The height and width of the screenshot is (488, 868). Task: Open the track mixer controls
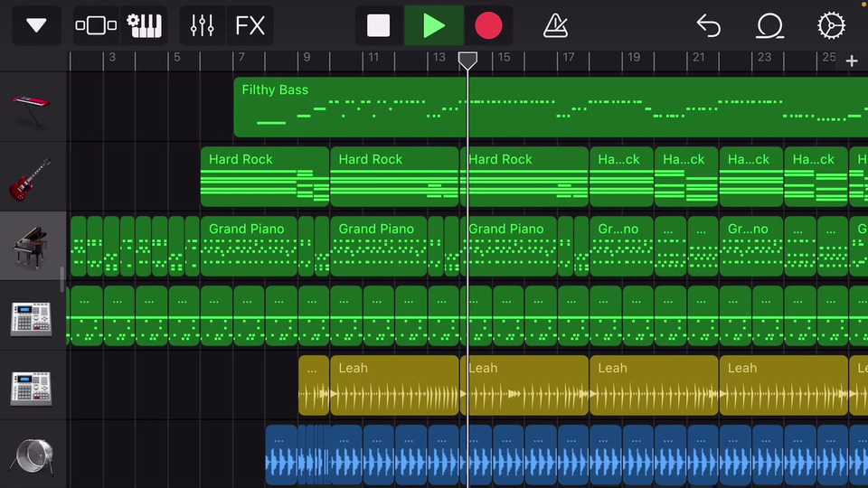pos(202,25)
